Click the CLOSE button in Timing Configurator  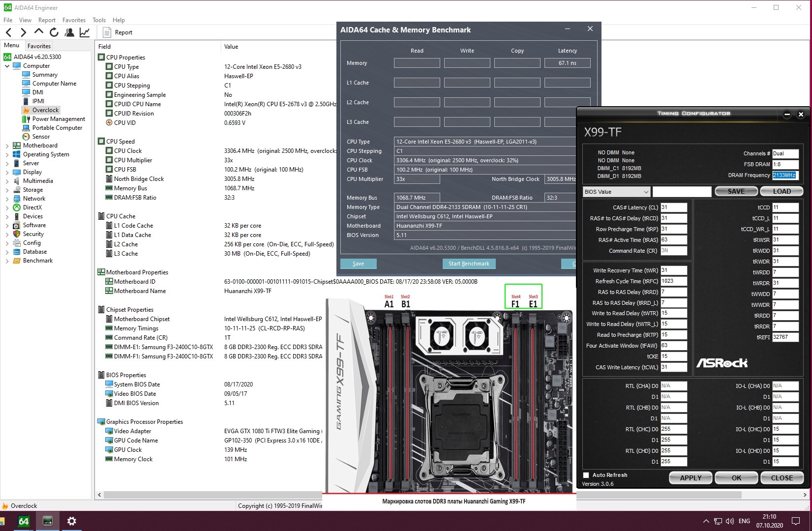coord(782,478)
